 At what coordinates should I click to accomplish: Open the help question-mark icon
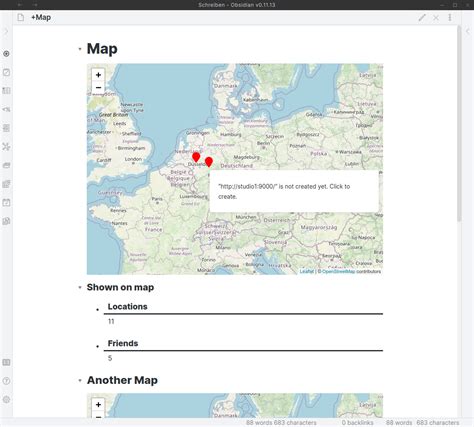tap(6, 381)
